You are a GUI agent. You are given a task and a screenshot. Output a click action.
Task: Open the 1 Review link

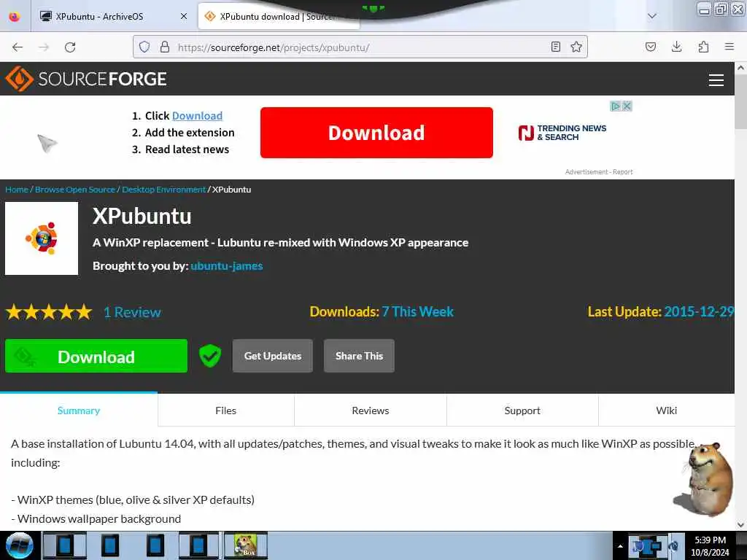pos(133,312)
